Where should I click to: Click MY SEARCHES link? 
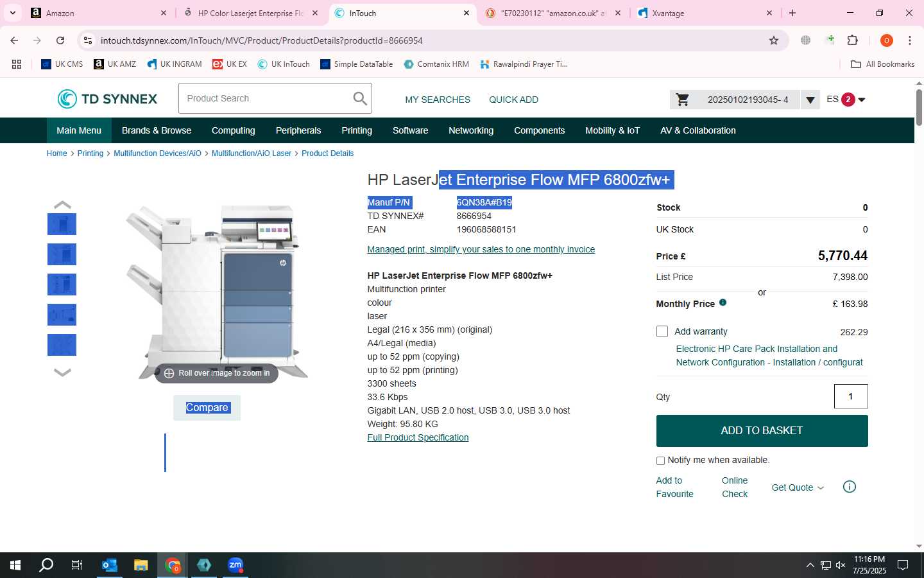[x=438, y=100]
